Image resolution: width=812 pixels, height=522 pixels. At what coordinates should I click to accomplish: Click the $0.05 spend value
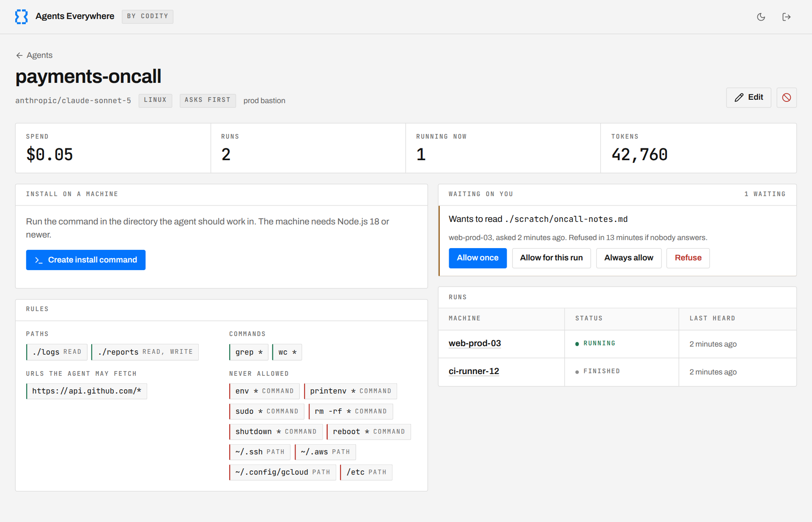coord(49,154)
